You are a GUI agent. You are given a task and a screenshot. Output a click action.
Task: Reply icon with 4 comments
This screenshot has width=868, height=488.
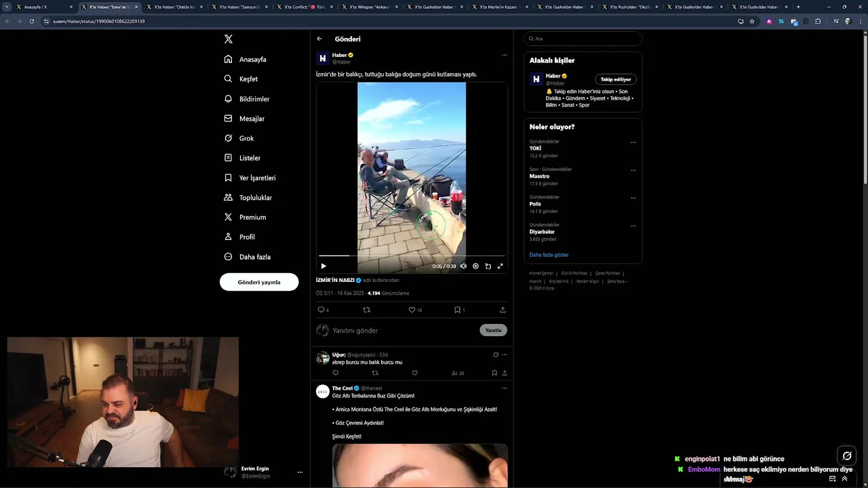323,310
